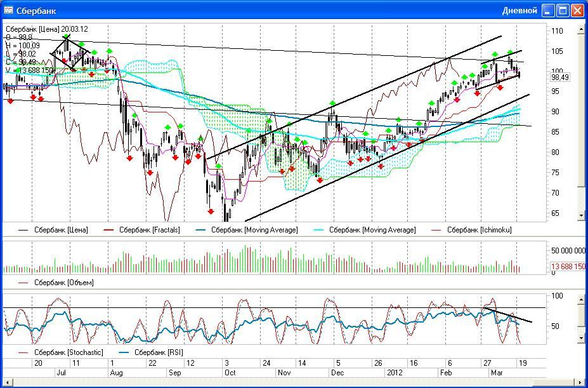The image size is (588, 388).
Task: Click the chart window icon in title bar
Action: point(8,10)
